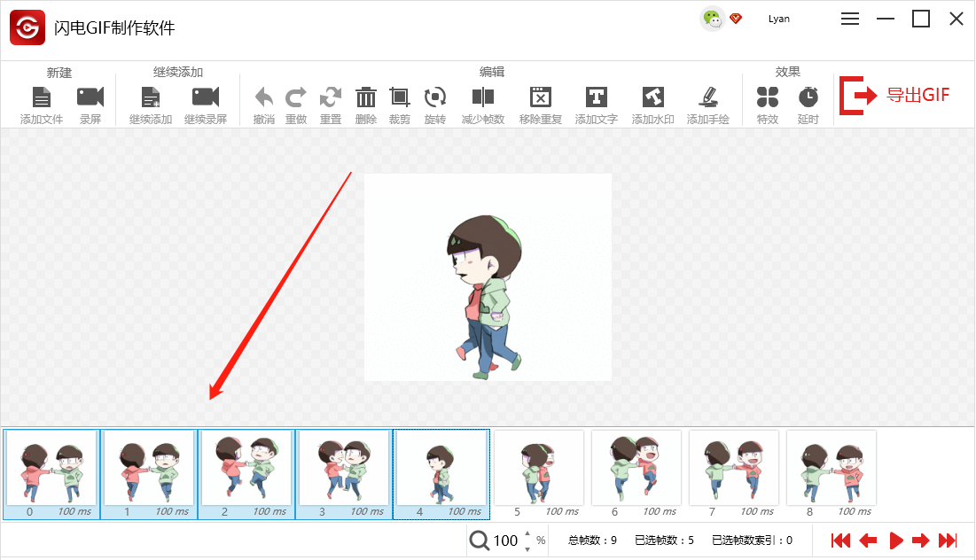Jump to the last frame button

[x=948, y=541]
